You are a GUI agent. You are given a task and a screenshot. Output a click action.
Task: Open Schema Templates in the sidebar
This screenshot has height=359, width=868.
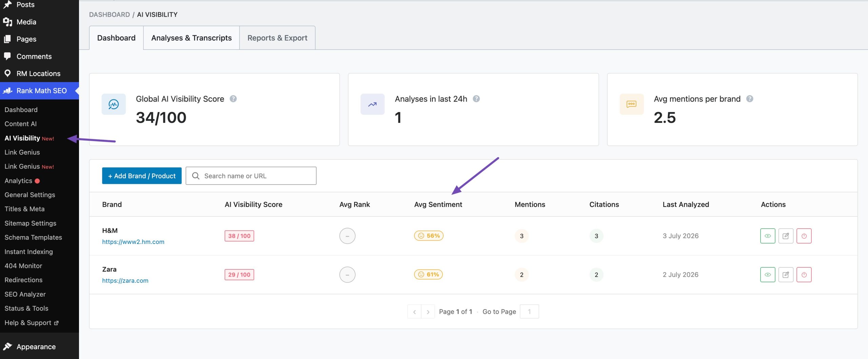pos(33,238)
